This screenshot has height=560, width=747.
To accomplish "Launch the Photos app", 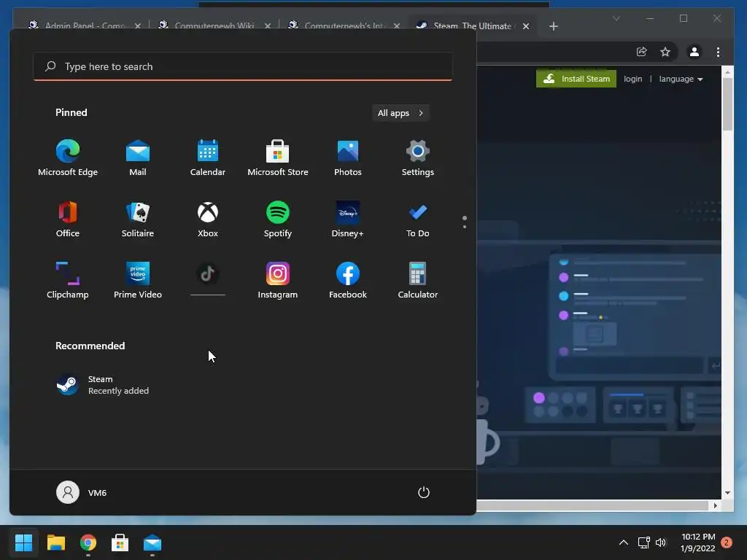I will (x=348, y=157).
